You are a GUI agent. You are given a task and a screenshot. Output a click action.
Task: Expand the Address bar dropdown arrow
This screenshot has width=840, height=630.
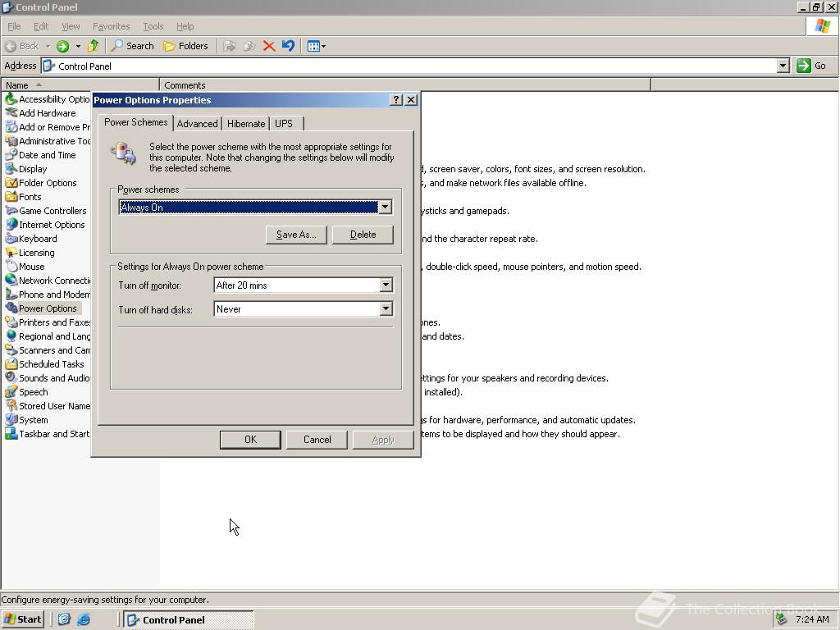pos(783,66)
